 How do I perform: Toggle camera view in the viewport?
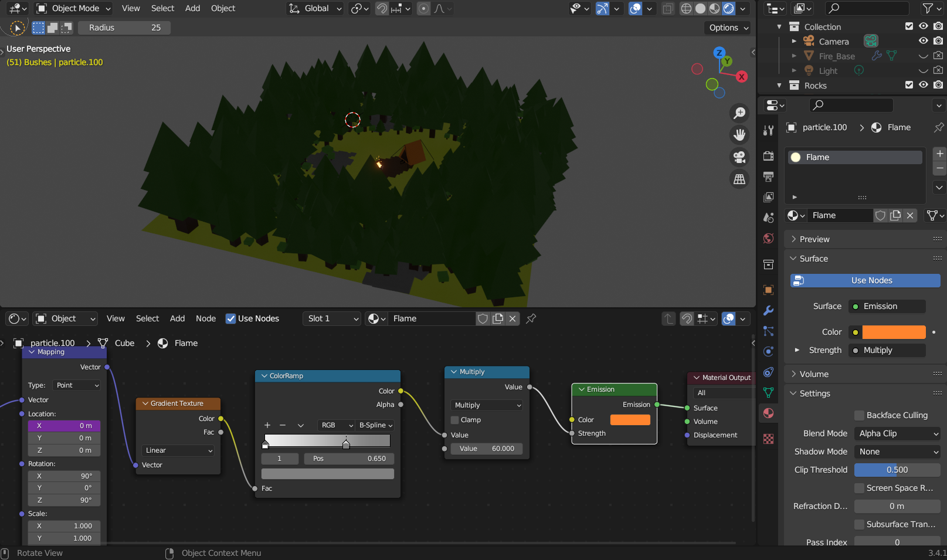coord(739,157)
